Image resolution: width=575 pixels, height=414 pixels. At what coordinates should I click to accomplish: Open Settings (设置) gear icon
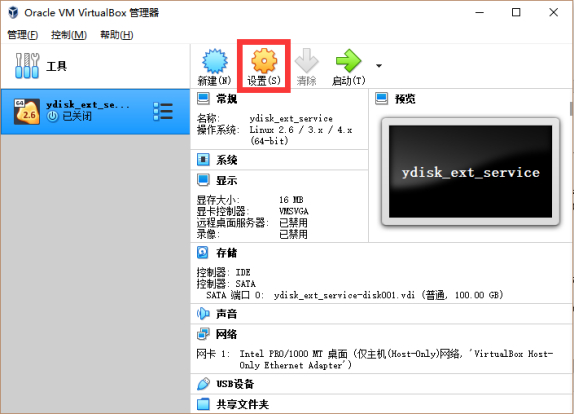264,61
